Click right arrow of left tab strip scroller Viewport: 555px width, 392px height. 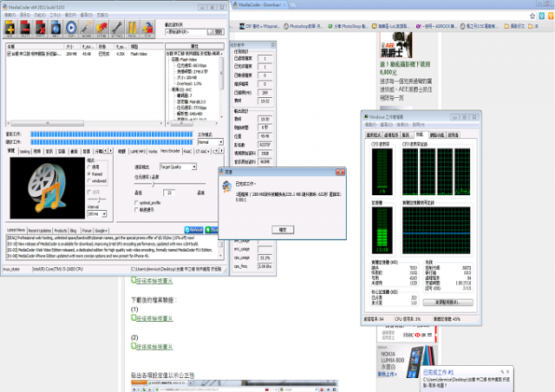(111, 151)
